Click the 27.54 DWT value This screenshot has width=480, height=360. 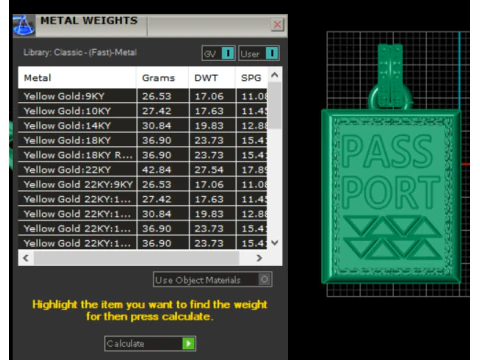point(209,170)
